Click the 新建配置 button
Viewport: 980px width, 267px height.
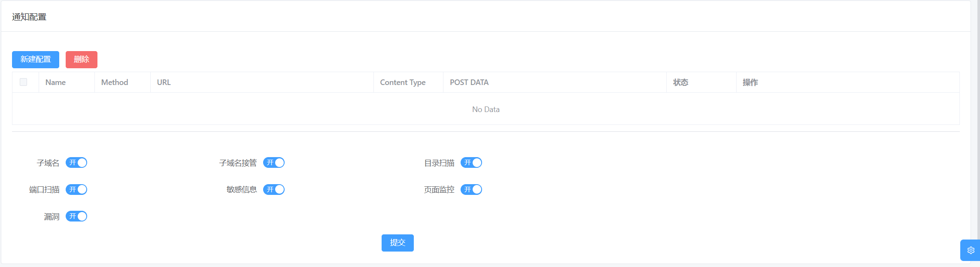pos(35,60)
